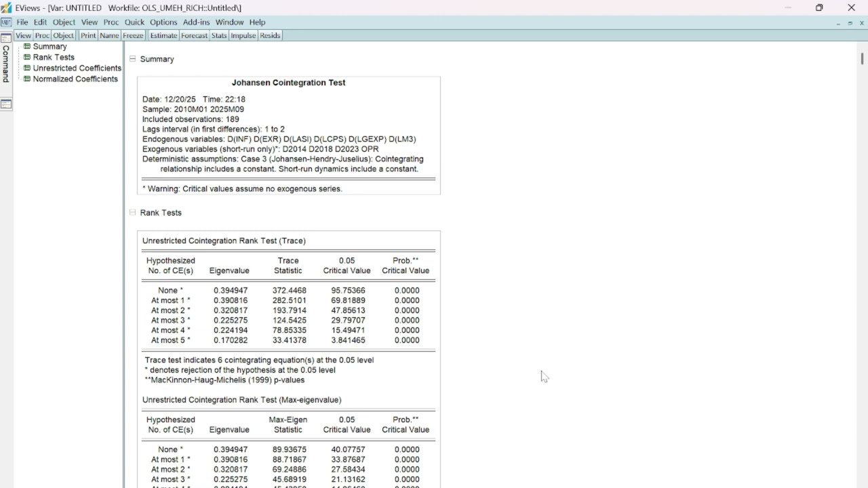Click the MacKinnon-Haug-Michelis p-values footnote

tap(224, 380)
